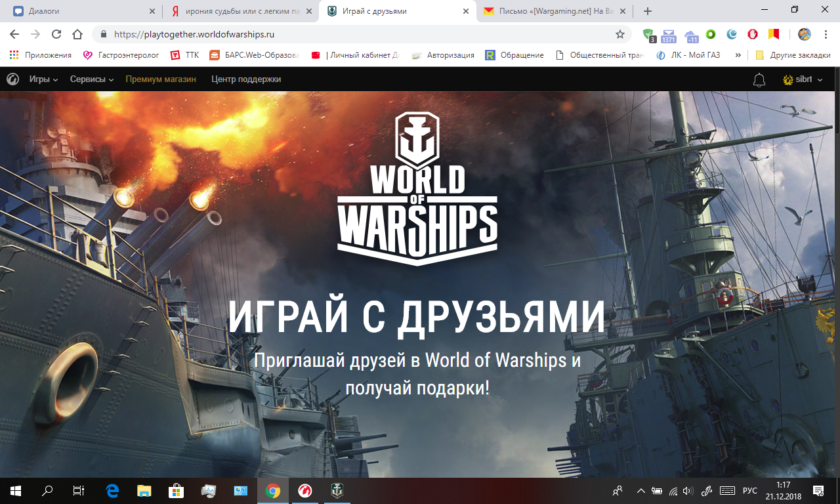This screenshot has width=840, height=504.
Task: Open World of Warships from the taskbar
Action: [x=335, y=490]
